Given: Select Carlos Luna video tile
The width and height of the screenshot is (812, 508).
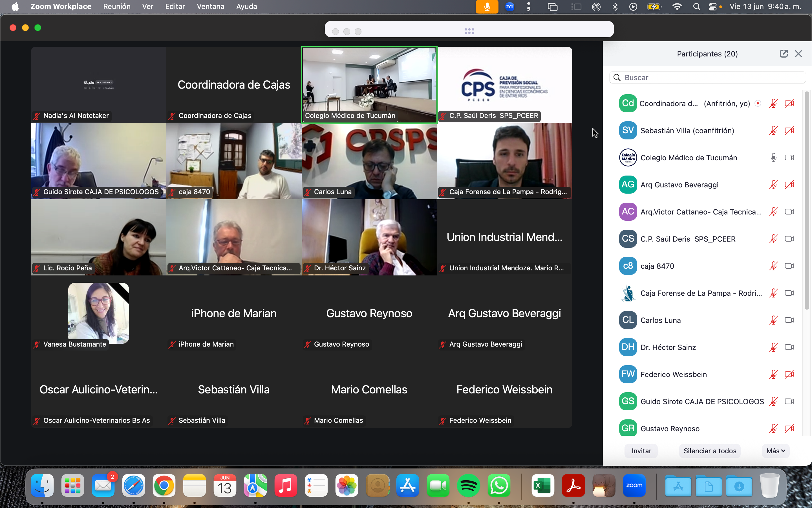Looking at the screenshot, I should (369, 161).
